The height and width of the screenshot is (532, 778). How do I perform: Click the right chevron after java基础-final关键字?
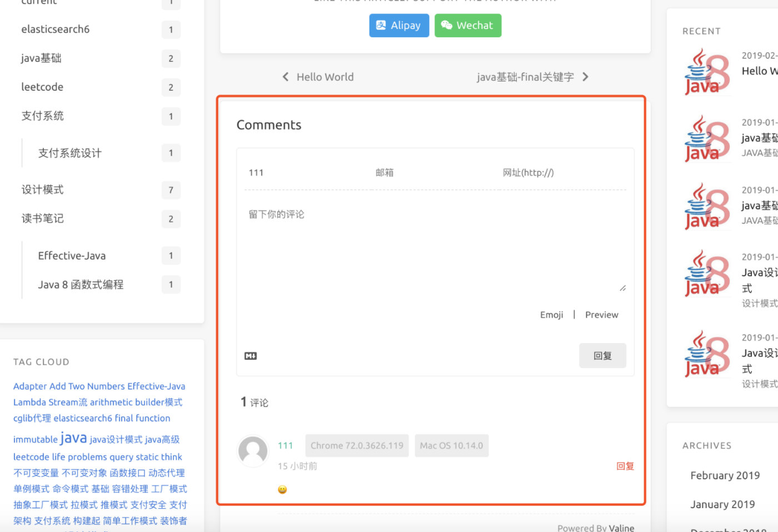pyautogui.click(x=585, y=77)
